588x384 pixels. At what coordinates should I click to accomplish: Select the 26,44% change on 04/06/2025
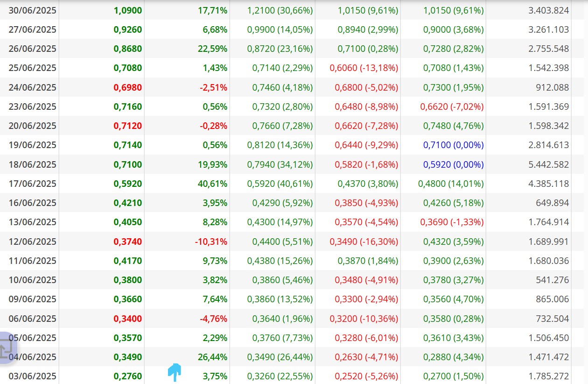[x=212, y=357]
